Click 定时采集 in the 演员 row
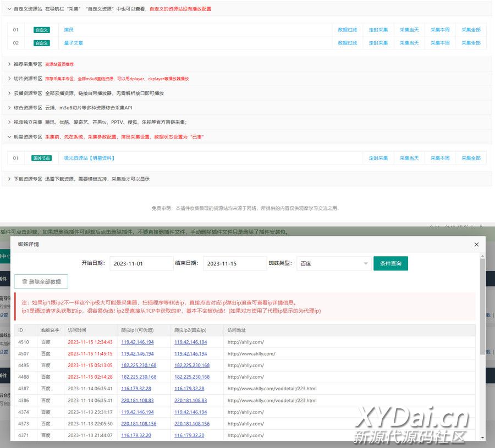The image size is (495, 448). pos(378,30)
